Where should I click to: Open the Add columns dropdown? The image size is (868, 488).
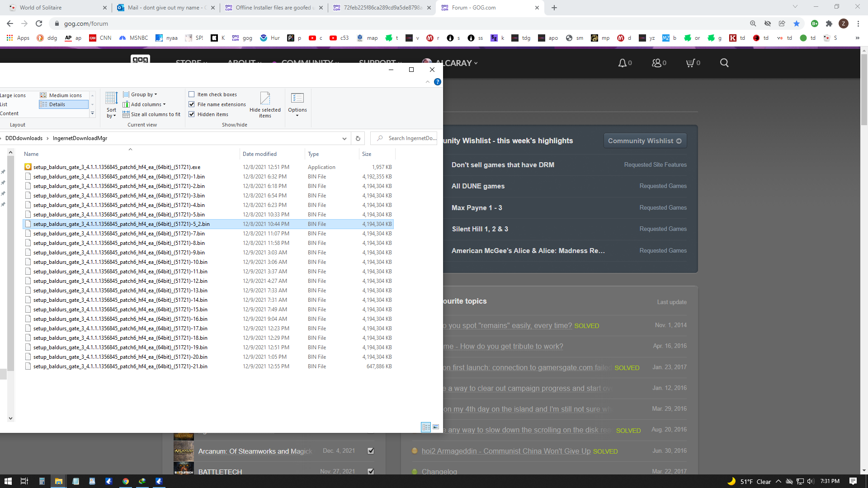pos(144,104)
